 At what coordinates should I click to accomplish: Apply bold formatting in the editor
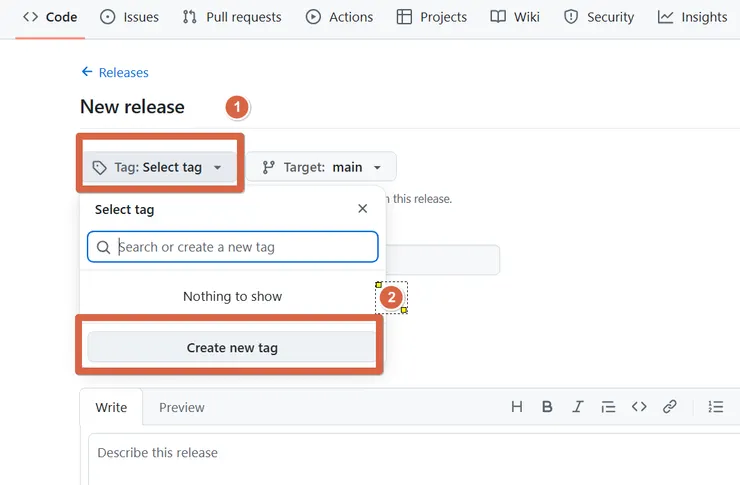tap(547, 407)
